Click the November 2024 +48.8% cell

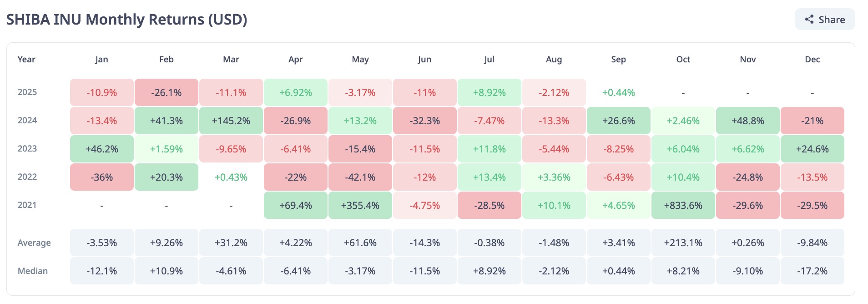coord(747,121)
